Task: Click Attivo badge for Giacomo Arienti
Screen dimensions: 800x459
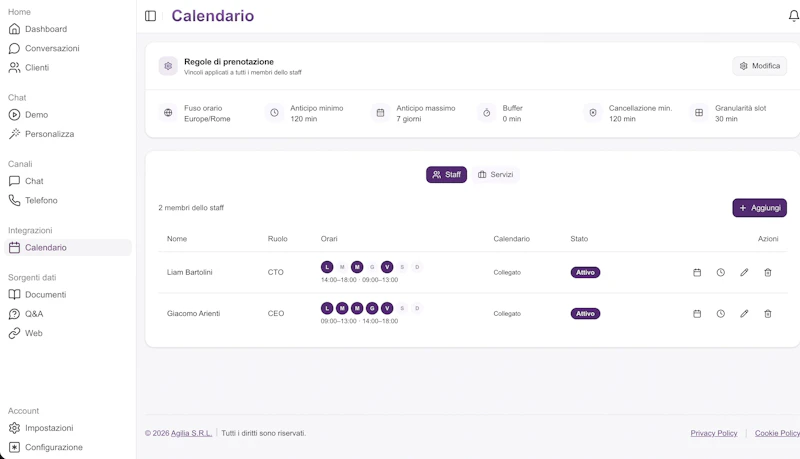Action: pos(585,314)
